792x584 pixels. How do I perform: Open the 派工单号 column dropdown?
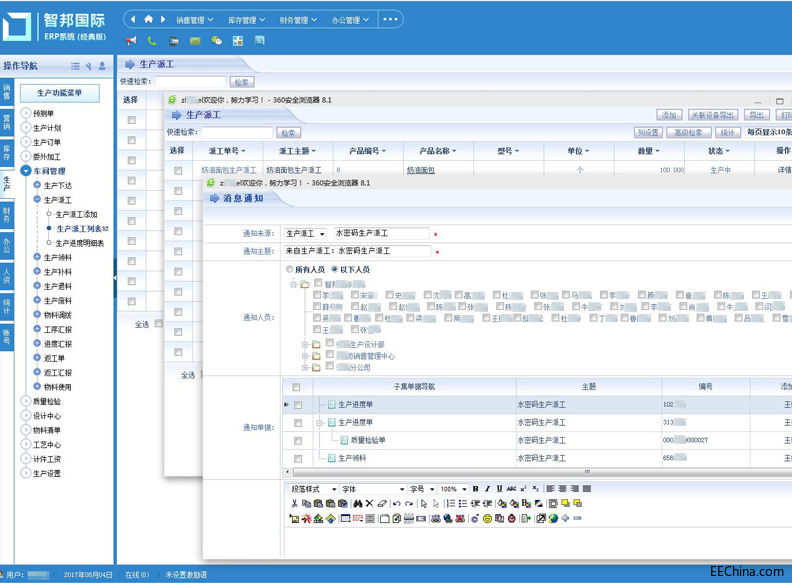pyautogui.click(x=243, y=151)
